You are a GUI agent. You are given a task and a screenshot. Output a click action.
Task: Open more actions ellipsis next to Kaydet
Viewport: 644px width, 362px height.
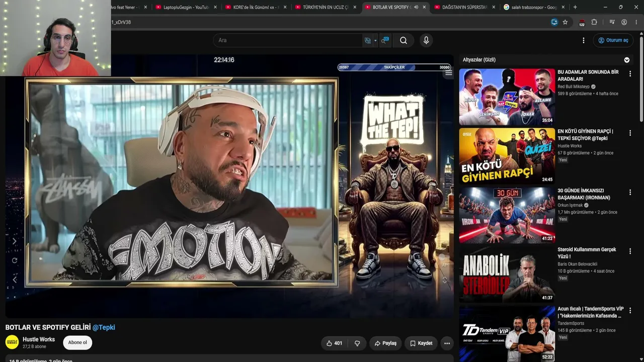[x=447, y=343]
